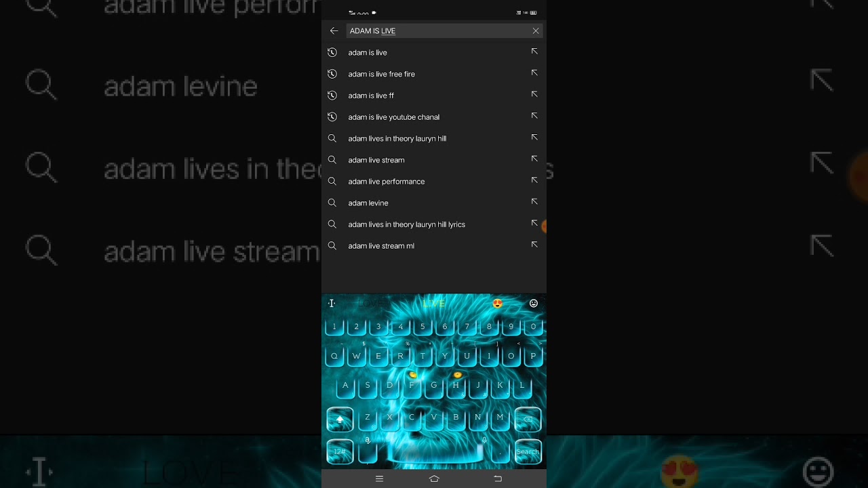Tap the history icon for 'adam is live youtube chanal'
868x488 pixels.
click(x=332, y=117)
